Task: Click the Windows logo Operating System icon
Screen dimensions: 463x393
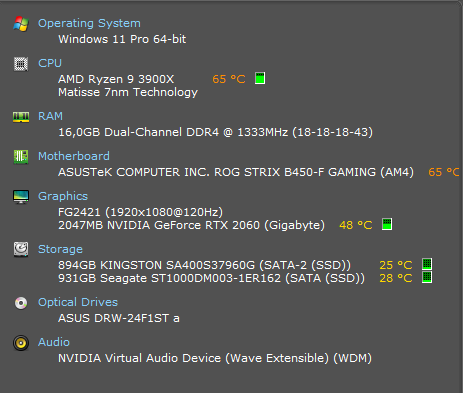Action: pyautogui.click(x=21, y=24)
